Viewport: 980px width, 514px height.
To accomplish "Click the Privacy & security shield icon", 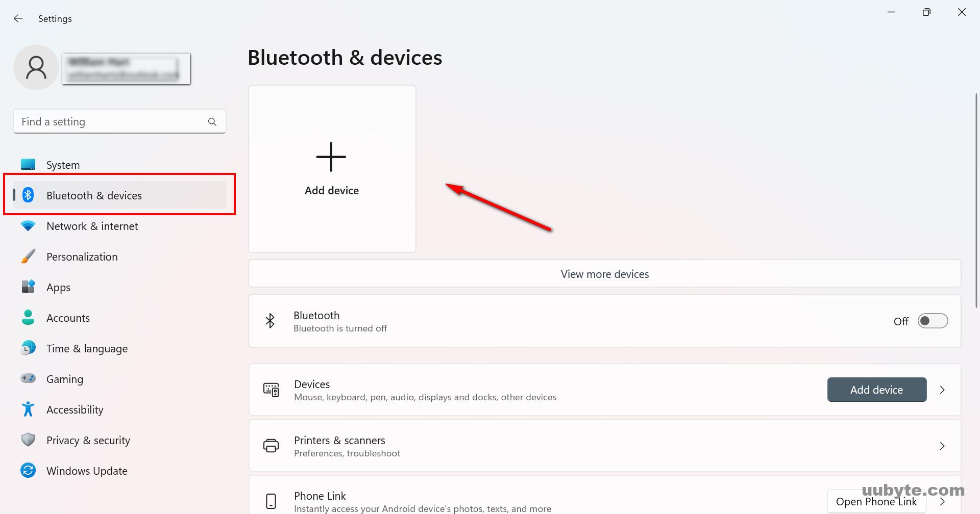I will (28, 440).
